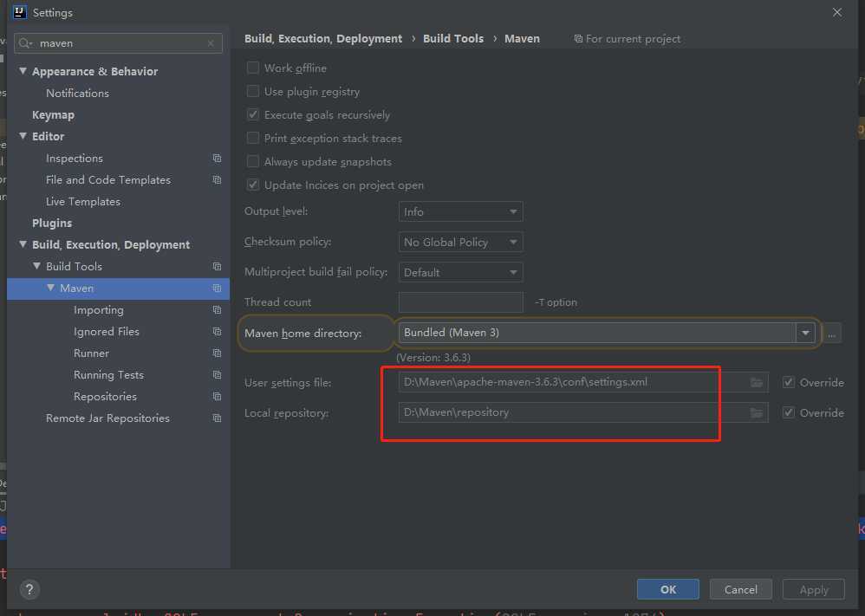865x616 pixels.
Task: Enable the Use plugin registry checkbox
Action: tap(253, 92)
